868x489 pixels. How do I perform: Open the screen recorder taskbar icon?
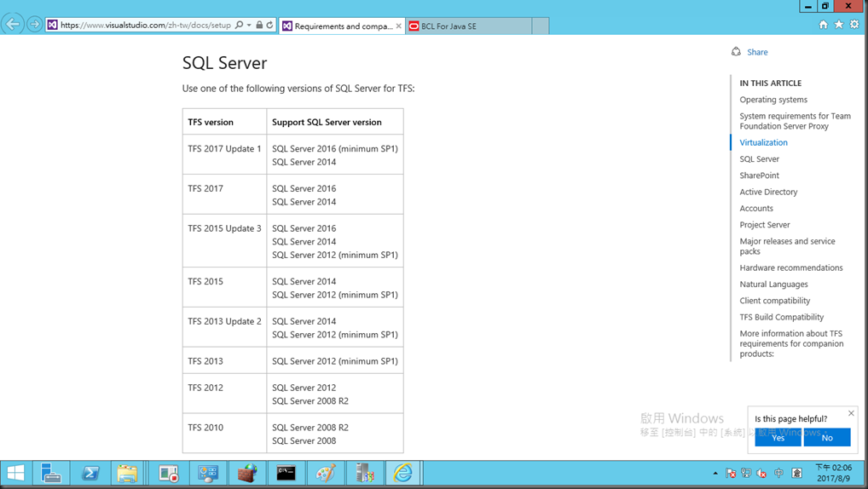pyautogui.click(x=168, y=474)
